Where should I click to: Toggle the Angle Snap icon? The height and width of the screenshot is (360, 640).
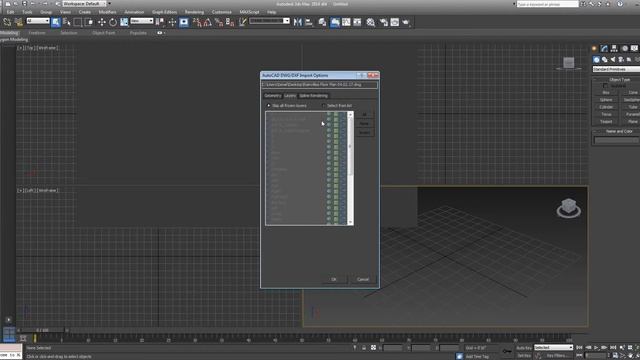[208, 22]
